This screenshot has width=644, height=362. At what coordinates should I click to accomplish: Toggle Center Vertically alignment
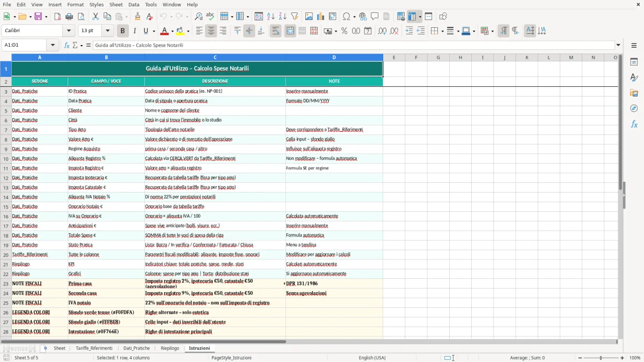[x=249, y=31]
